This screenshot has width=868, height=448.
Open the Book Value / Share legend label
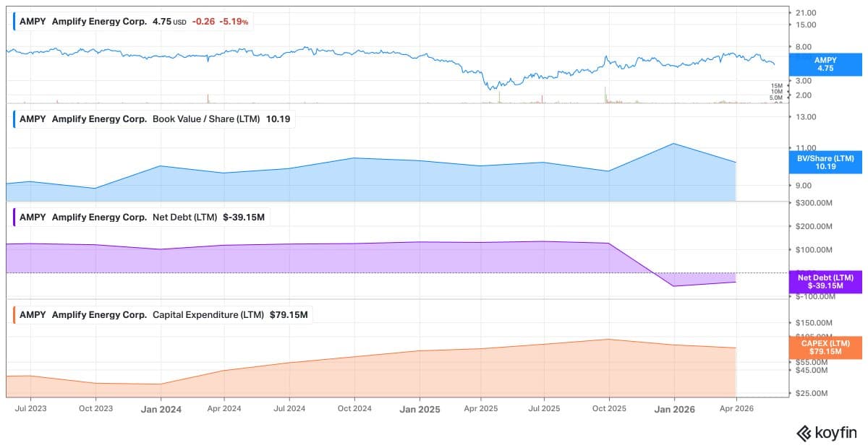pos(221,119)
